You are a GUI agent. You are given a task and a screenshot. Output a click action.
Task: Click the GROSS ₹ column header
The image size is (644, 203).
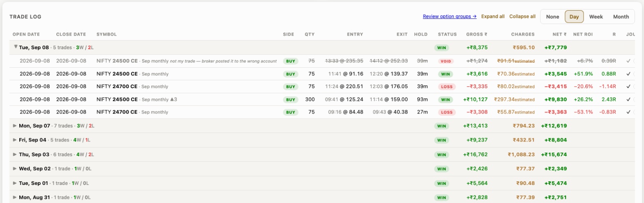tap(477, 34)
